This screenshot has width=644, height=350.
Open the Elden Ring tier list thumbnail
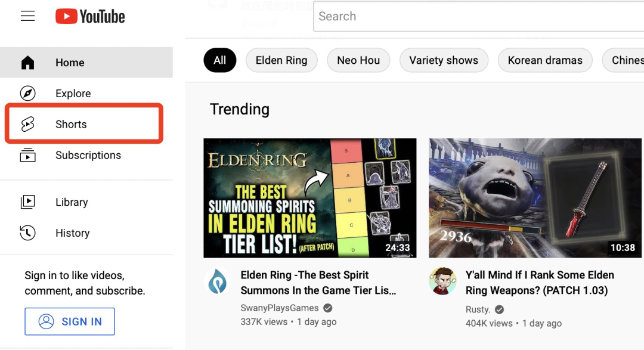pyautogui.click(x=310, y=198)
